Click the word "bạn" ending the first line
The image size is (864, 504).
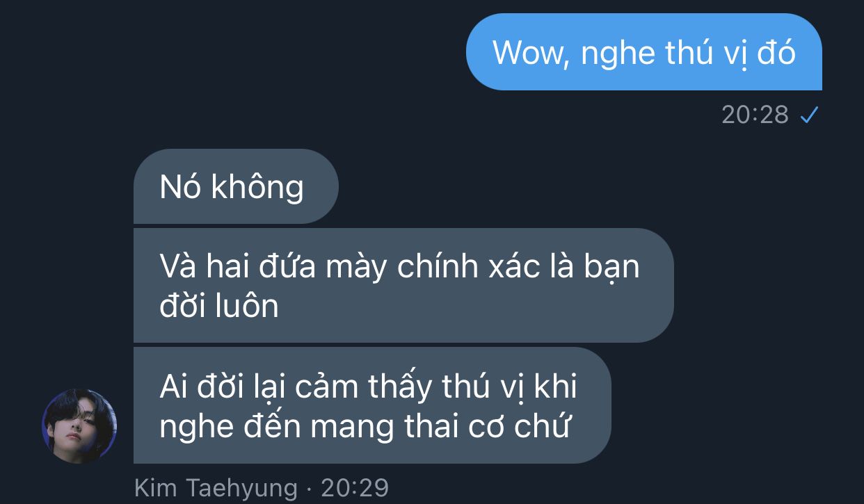[610, 268]
